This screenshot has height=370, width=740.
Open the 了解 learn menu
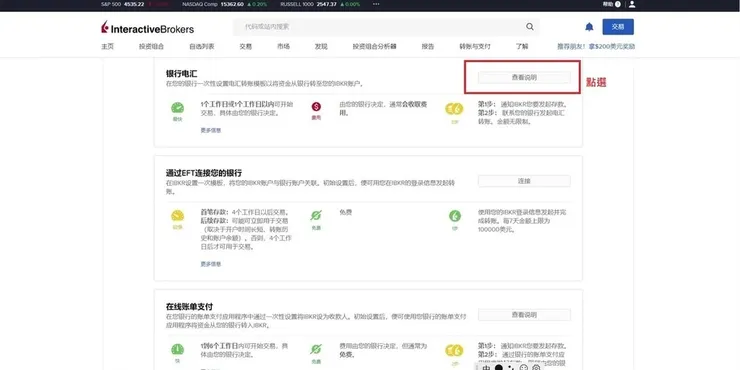522,47
